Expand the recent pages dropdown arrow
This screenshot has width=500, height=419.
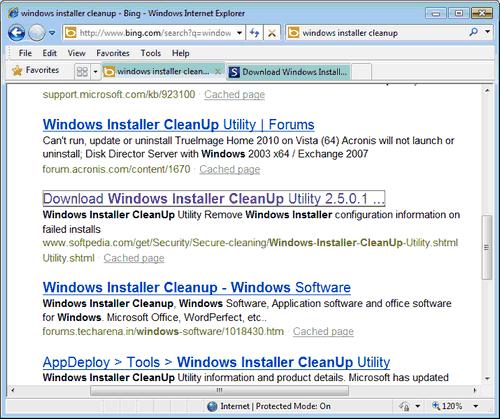pos(52,33)
